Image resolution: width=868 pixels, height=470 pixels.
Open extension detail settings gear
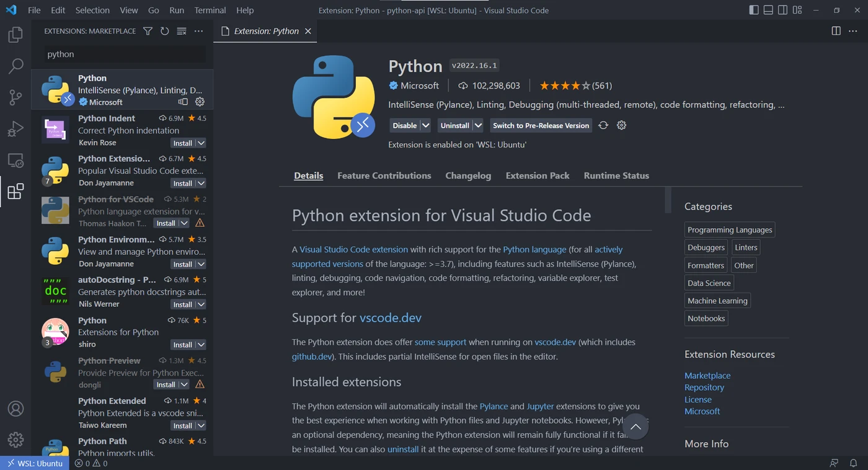621,125
